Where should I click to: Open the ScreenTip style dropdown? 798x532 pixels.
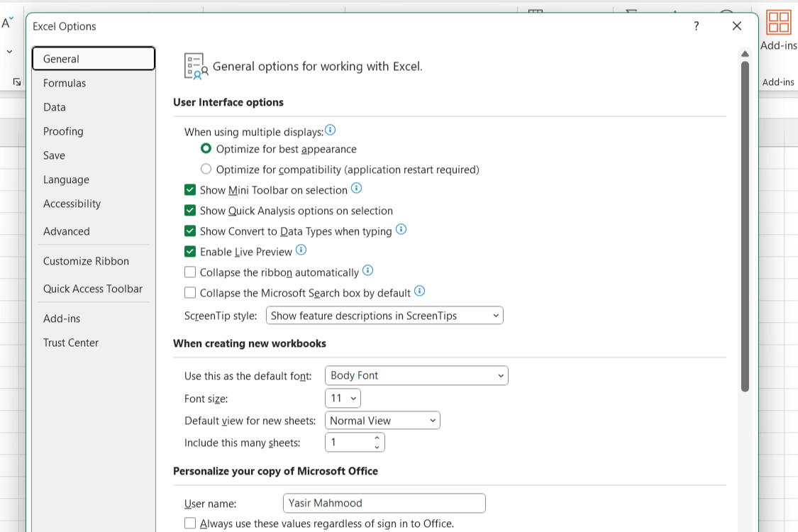[384, 316]
